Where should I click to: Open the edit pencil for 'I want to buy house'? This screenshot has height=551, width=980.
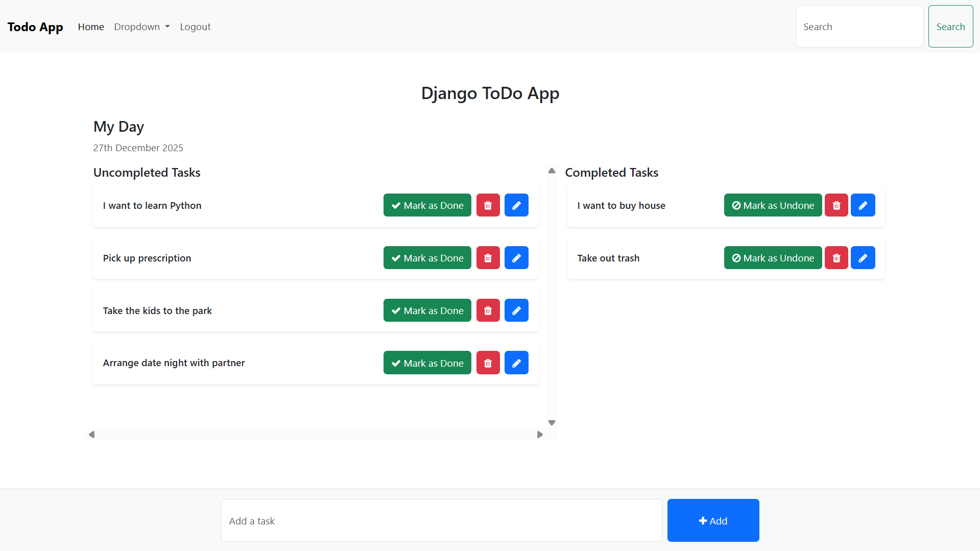pyautogui.click(x=863, y=205)
